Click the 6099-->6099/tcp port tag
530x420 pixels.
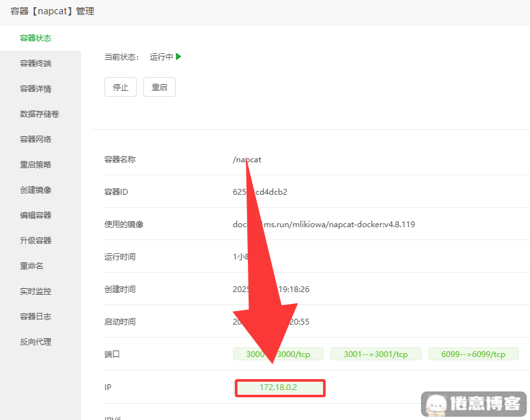coord(473,354)
